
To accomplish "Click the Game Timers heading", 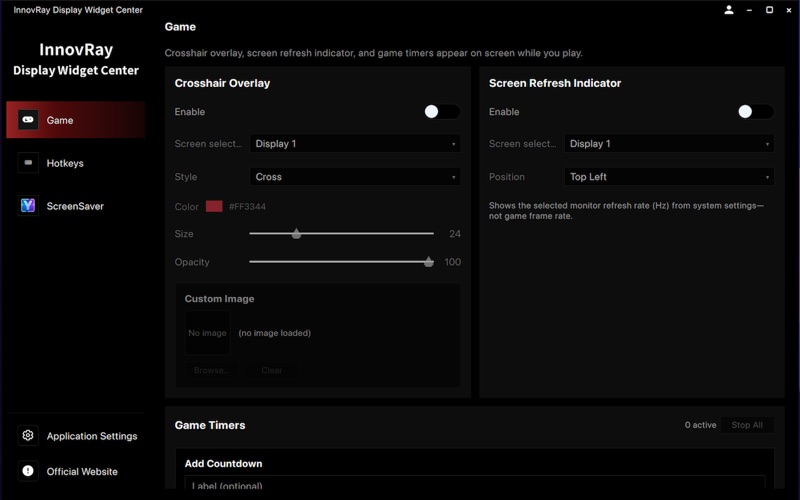I will click(210, 425).
